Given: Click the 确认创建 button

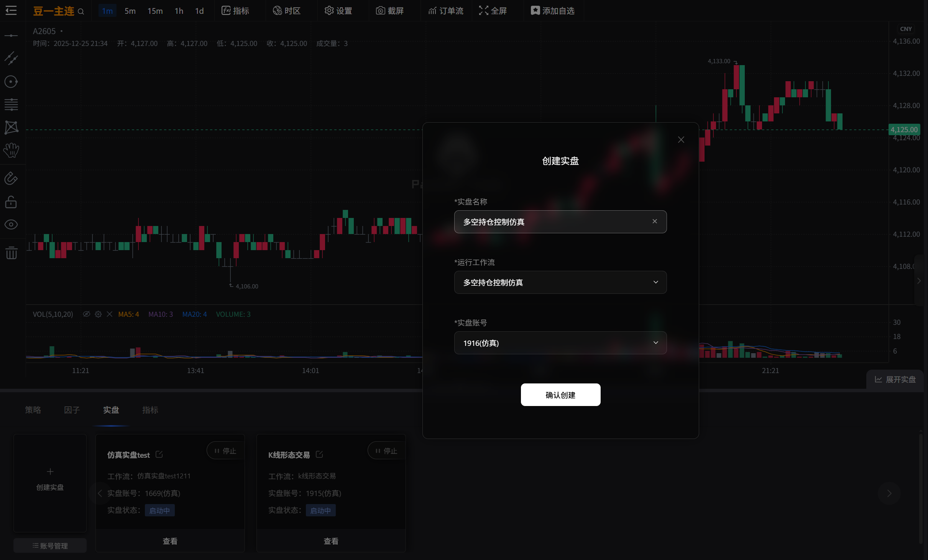Looking at the screenshot, I should (x=560, y=395).
